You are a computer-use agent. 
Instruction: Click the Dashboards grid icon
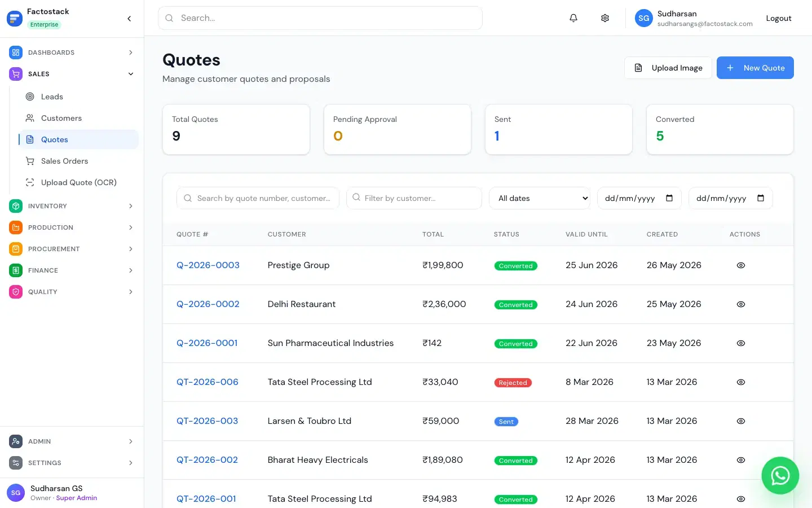[x=16, y=52]
